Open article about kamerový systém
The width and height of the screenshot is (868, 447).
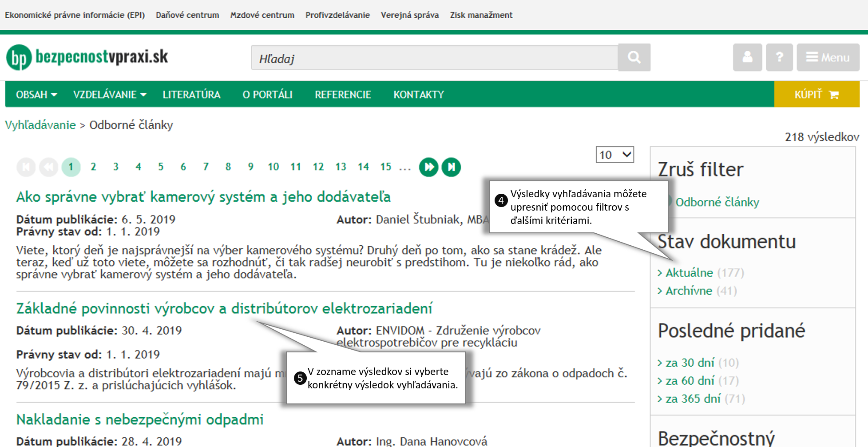203,197
